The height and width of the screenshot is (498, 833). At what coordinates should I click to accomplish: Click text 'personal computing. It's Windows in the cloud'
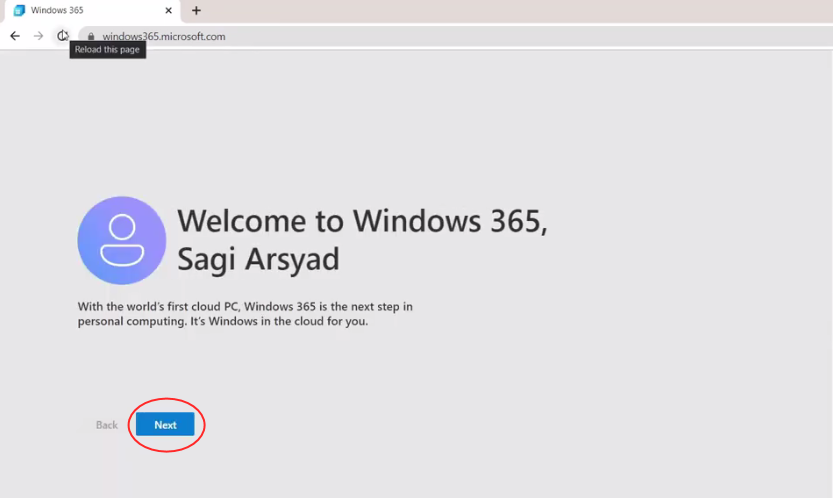pos(201,321)
